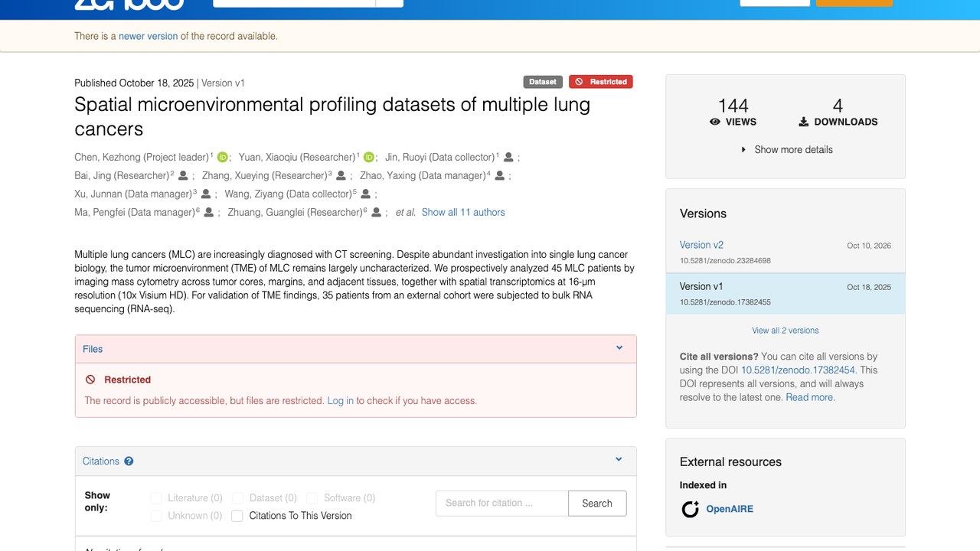Image resolution: width=980 pixels, height=551 pixels.
Task: Open the OpenAIRE text link
Action: [x=730, y=509]
